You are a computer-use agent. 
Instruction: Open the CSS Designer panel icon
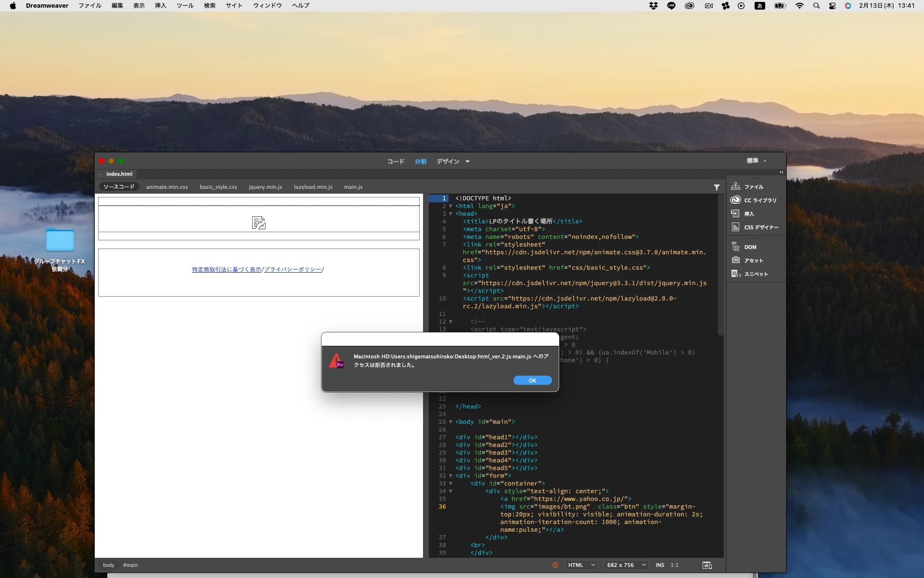(735, 227)
